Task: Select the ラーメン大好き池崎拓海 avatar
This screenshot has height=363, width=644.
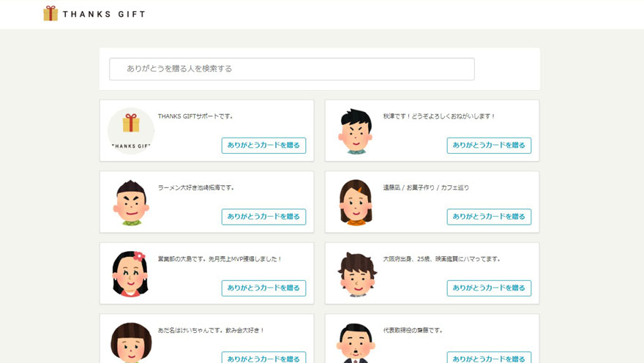Action: point(131,202)
